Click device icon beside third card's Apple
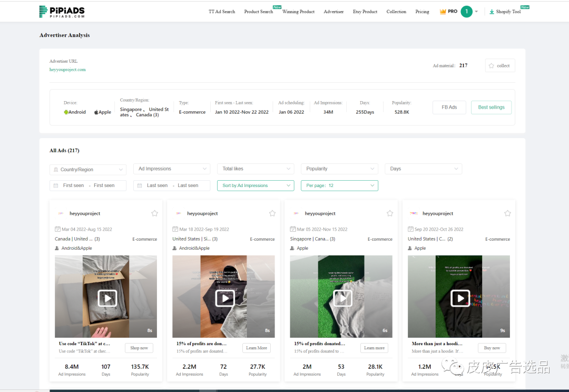The width and height of the screenshot is (569, 392). (x=292, y=248)
